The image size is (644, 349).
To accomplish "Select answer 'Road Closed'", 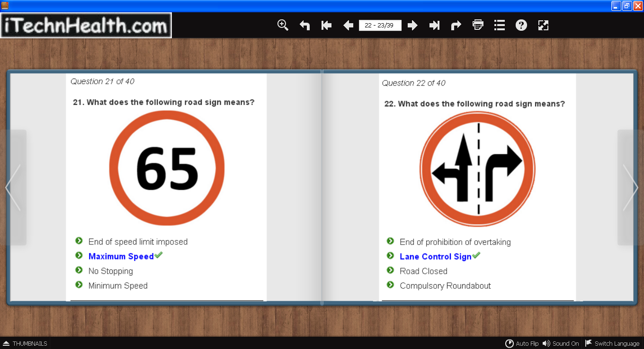I will 423,271.
